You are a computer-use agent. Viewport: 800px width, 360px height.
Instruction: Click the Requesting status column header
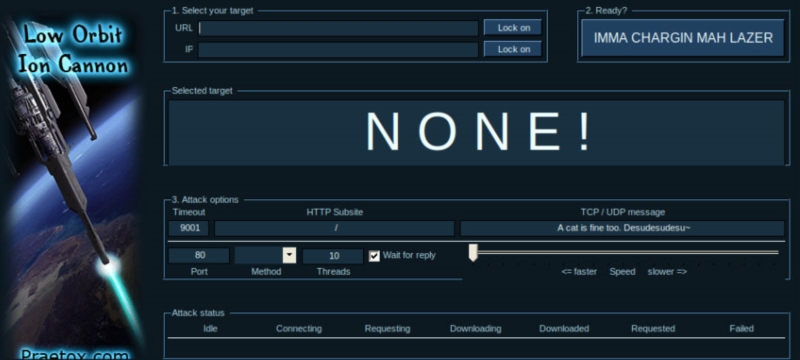click(387, 328)
